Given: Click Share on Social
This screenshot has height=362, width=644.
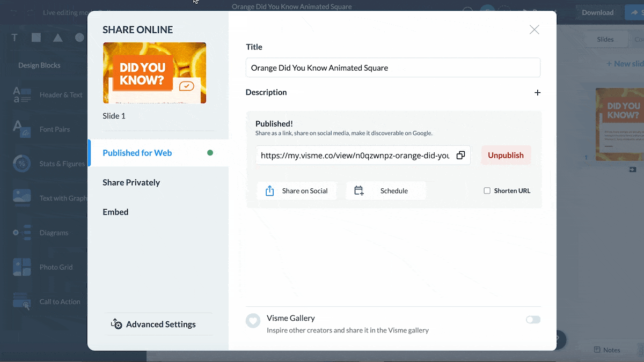Looking at the screenshot, I should (x=297, y=190).
